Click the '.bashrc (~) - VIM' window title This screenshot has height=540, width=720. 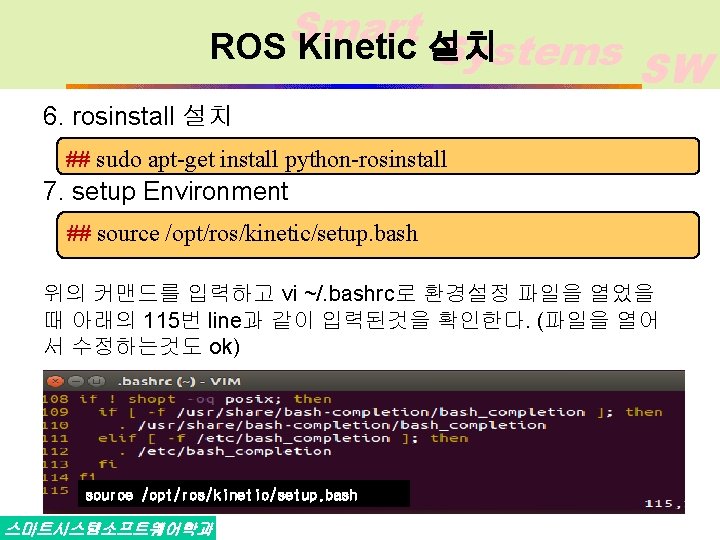(179, 382)
